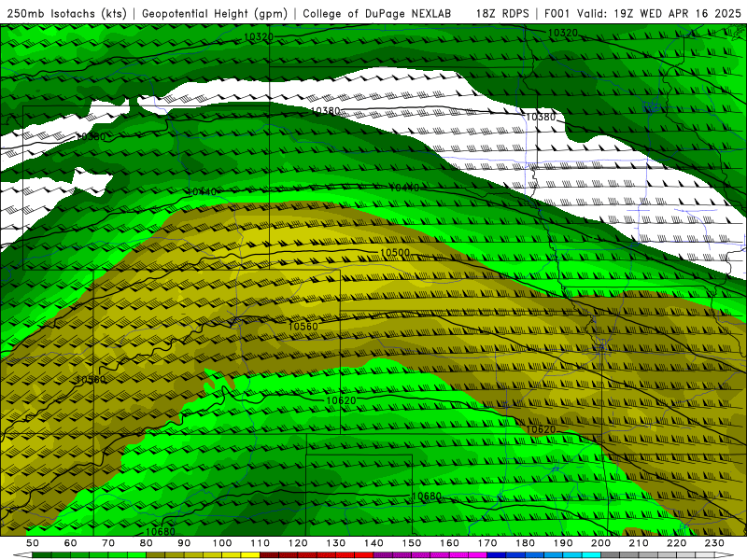Click the 'College of DuPage NEXLAB' label
The image size is (747, 560).
click(x=377, y=13)
